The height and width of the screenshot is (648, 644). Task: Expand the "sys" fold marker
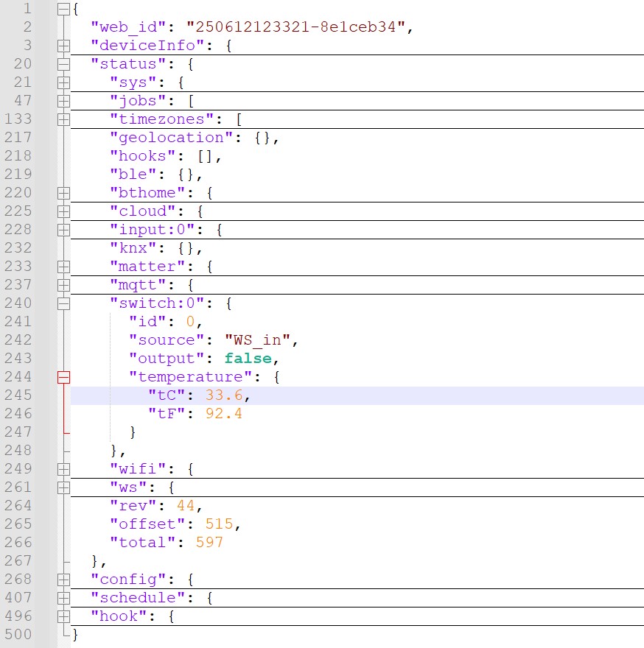63,82
